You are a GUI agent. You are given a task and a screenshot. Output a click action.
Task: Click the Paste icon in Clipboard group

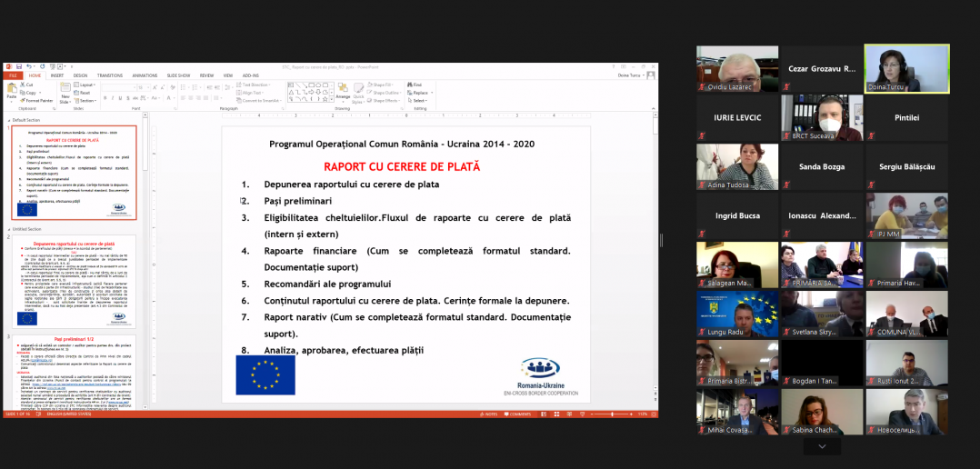pos(12,90)
